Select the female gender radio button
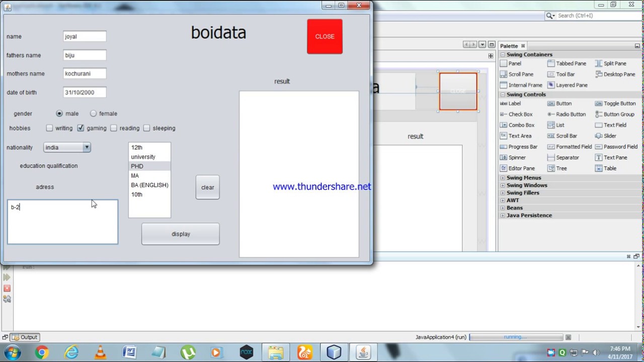 click(x=93, y=114)
